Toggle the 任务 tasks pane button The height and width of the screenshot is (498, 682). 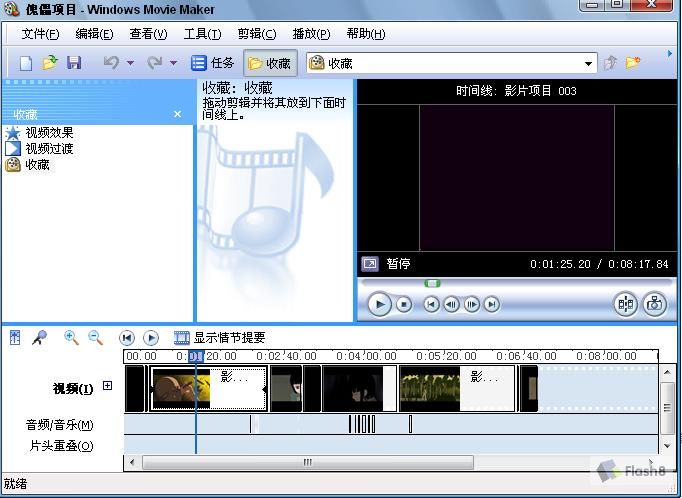click(213, 64)
